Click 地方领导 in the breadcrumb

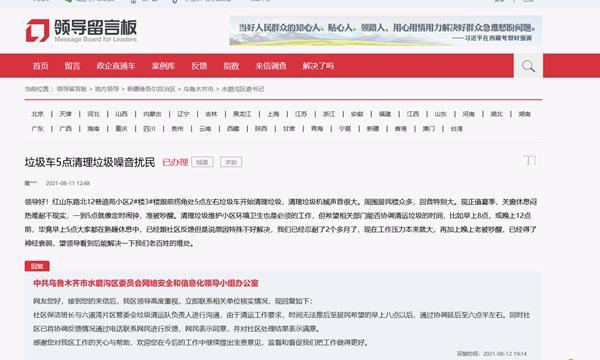coord(107,89)
